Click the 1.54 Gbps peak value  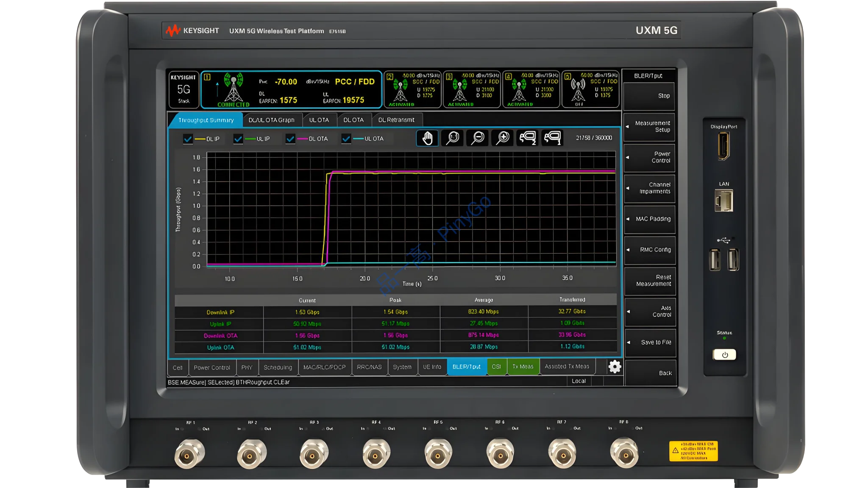[395, 312]
